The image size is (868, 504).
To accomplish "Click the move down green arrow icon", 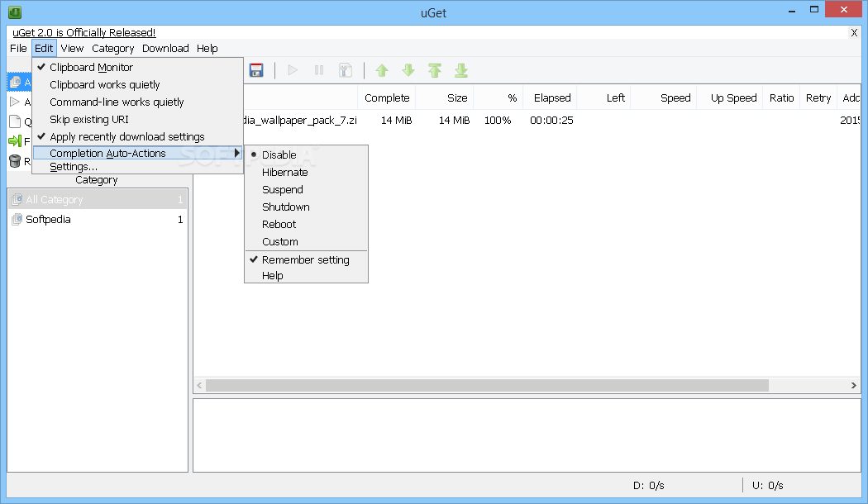I will pyautogui.click(x=408, y=70).
